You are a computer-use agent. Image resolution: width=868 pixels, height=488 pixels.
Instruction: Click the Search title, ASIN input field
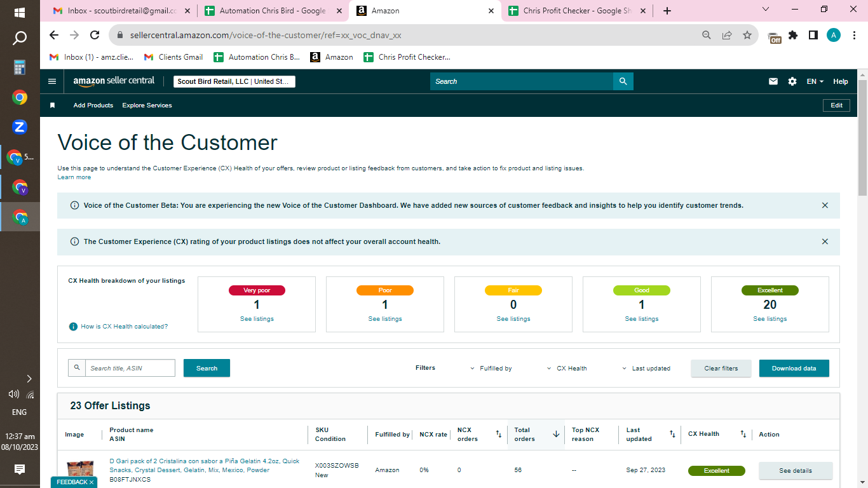[130, 368]
